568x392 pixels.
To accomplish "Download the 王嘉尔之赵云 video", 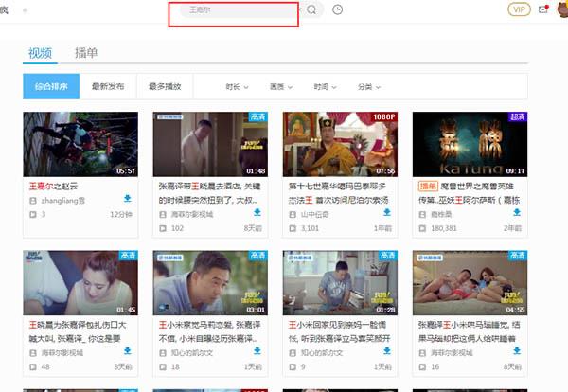I will point(126,199).
